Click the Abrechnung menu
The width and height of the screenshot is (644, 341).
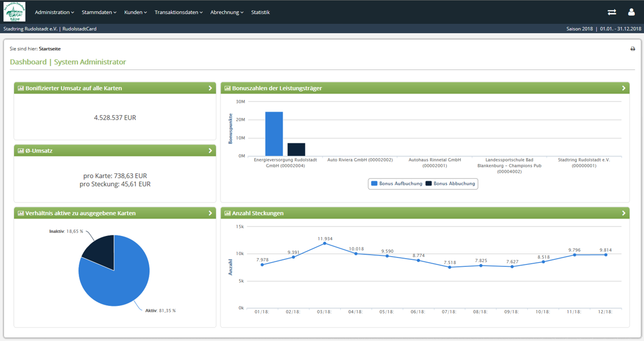click(227, 12)
